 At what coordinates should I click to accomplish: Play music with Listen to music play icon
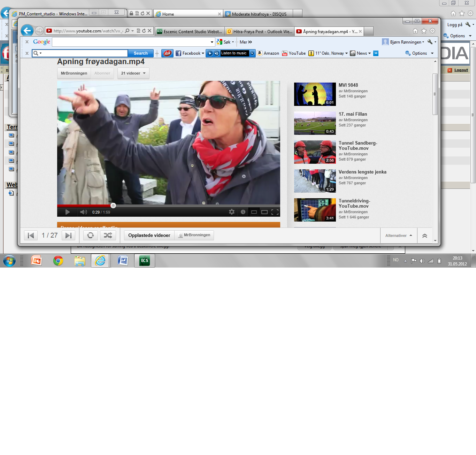[210, 53]
